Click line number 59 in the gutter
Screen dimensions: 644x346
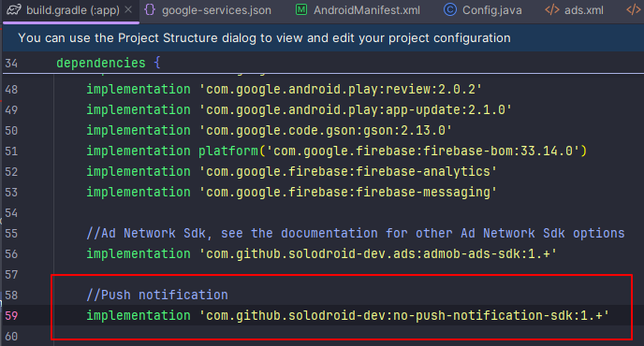tap(11, 316)
